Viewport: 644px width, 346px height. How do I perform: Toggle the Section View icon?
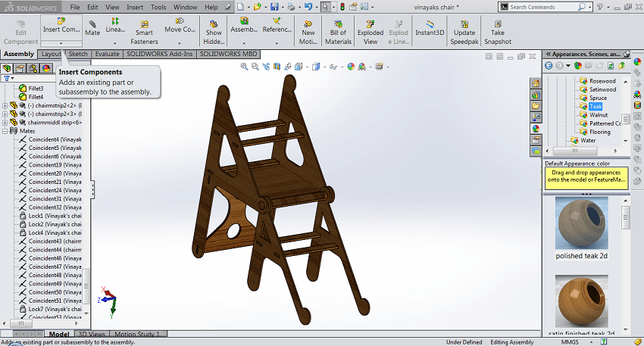pyautogui.click(x=277, y=67)
